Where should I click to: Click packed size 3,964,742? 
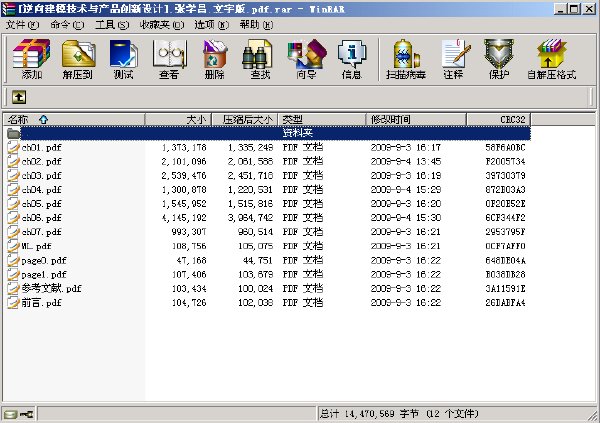250,218
